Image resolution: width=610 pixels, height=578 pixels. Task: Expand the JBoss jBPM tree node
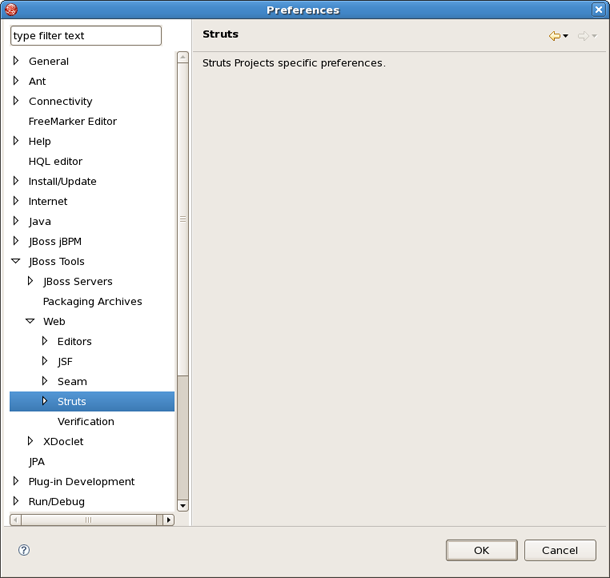pos(16,241)
